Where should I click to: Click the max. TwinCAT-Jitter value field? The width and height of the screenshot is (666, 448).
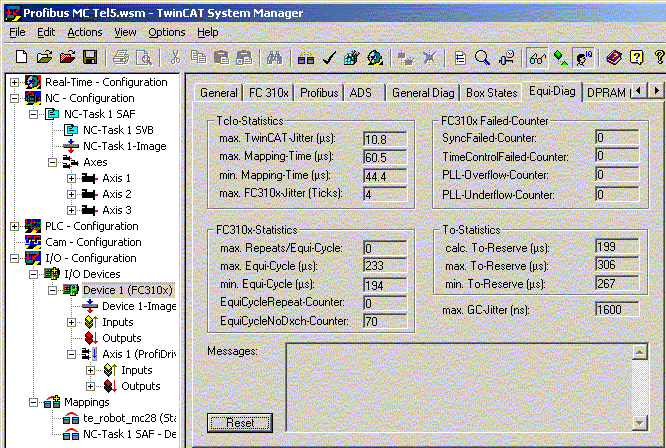point(385,139)
